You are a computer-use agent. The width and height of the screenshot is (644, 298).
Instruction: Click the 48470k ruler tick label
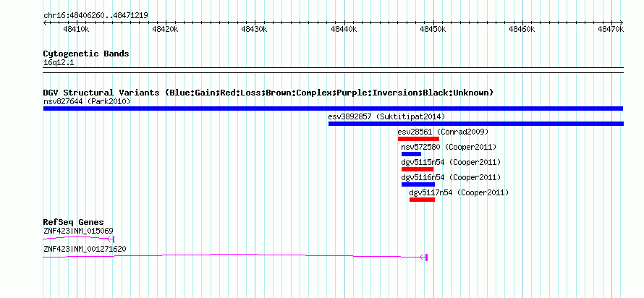611,29
